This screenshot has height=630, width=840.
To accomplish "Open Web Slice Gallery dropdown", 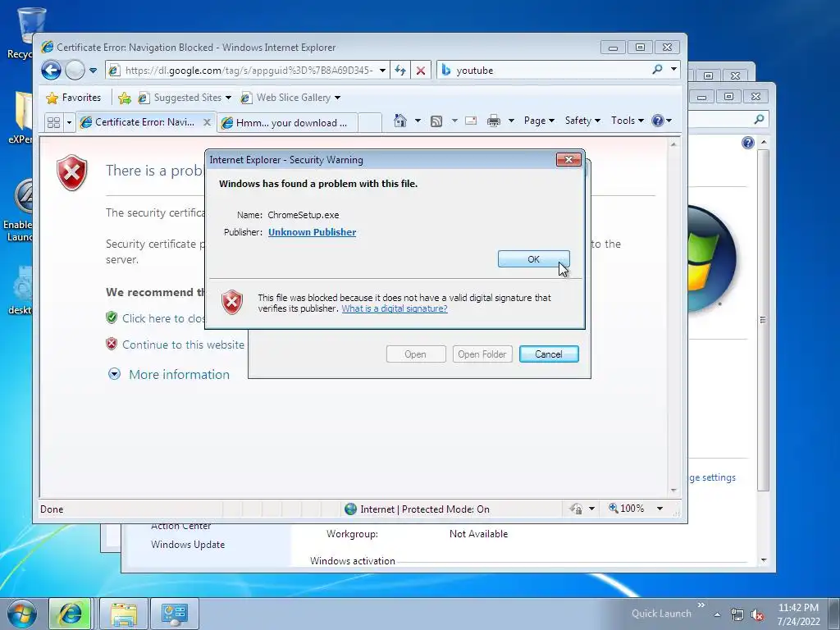I will tap(290, 98).
